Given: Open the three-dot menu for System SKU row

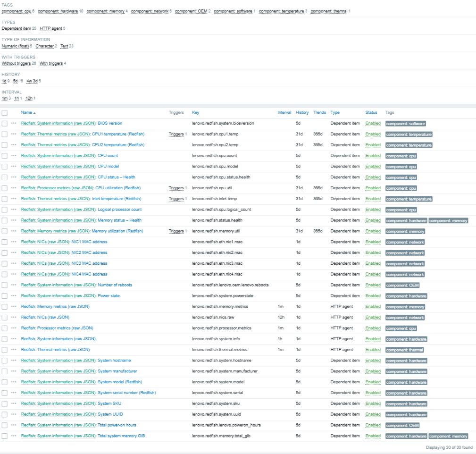Looking at the screenshot, I should pos(14,404).
